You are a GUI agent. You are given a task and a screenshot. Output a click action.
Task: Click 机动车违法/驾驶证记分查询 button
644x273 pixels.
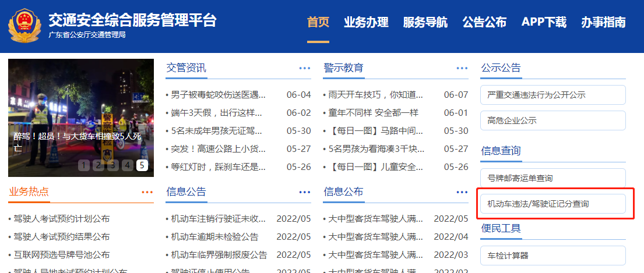pos(552,204)
